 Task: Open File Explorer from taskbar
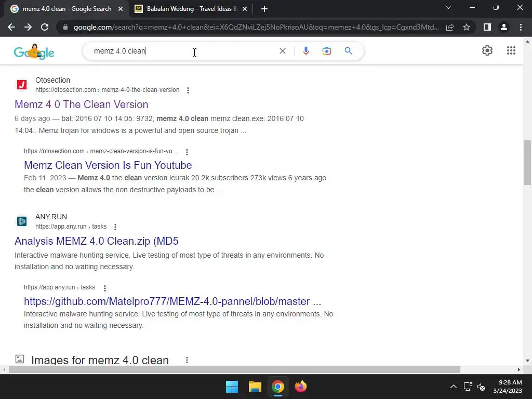point(255,387)
